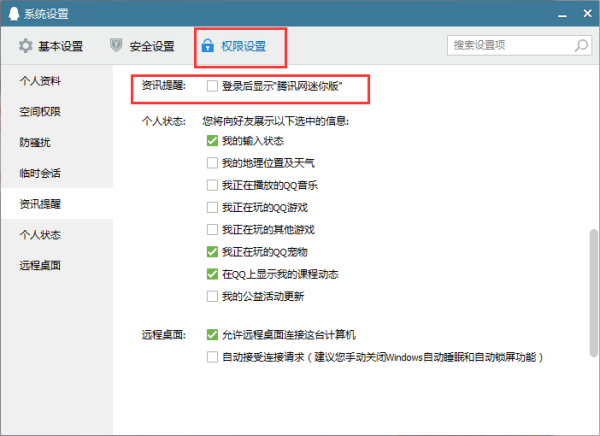600x436 pixels.
Task: Check 我正在玩的其他游戏
Action: (x=212, y=230)
